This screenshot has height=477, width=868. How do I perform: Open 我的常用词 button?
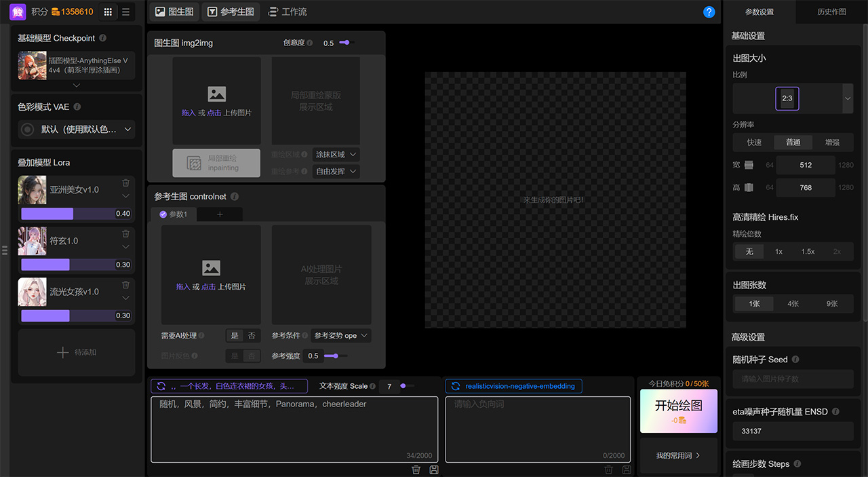tap(678, 455)
